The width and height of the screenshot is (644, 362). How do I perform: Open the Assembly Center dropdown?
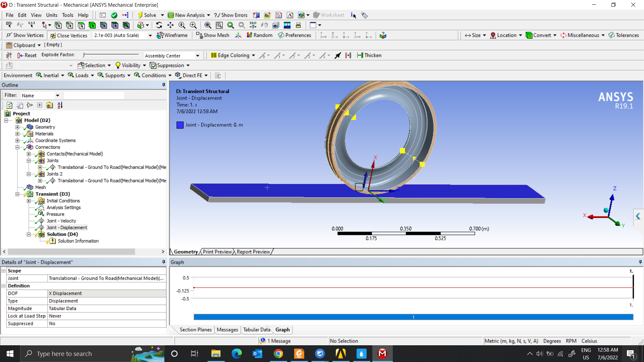point(198,56)
